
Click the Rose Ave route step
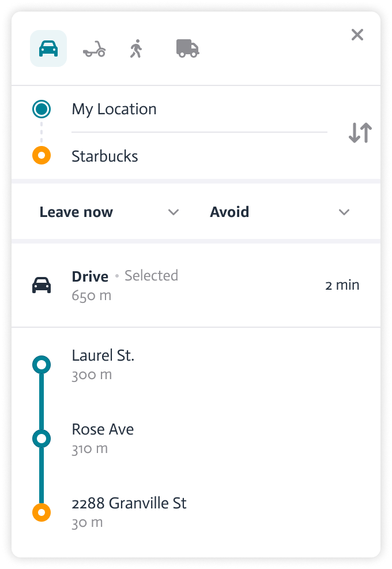(103, 429)
